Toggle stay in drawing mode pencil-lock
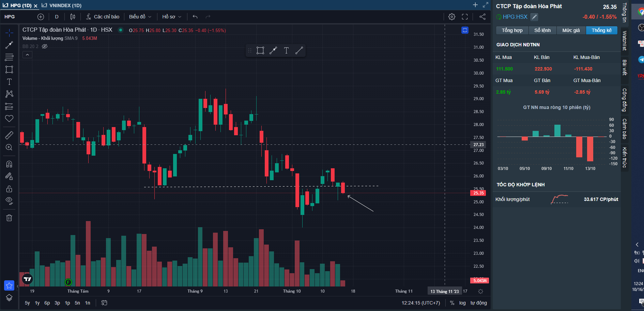Image resolution: width=644 pixels, height=311 pixels. 9,176
